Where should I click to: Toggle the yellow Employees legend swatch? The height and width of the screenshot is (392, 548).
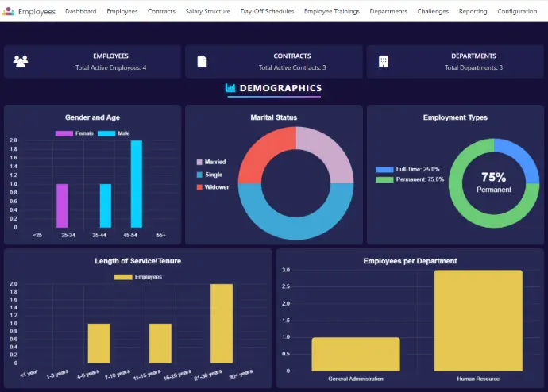click(123, 277)
